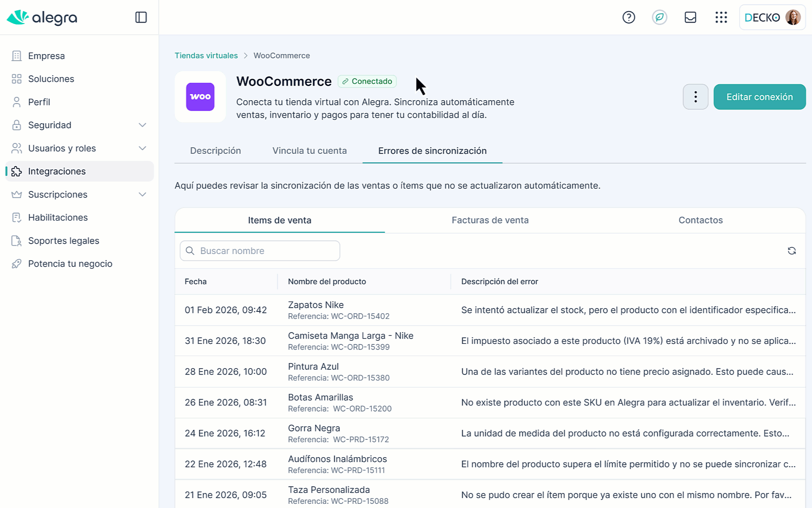Select the Pintura Azul product name
Viewport: 812px width, 508px height.
coord(313,366)
